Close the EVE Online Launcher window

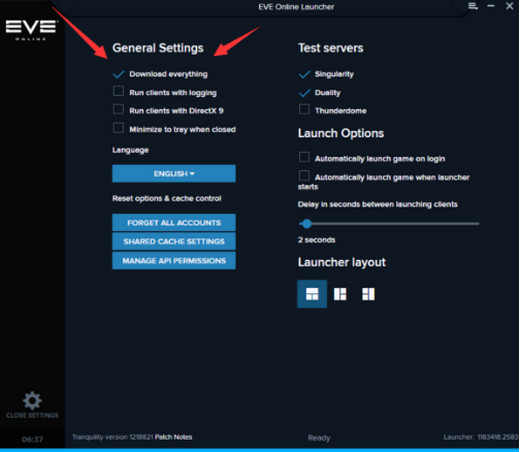pyautogui.click(x=509, y=6)
